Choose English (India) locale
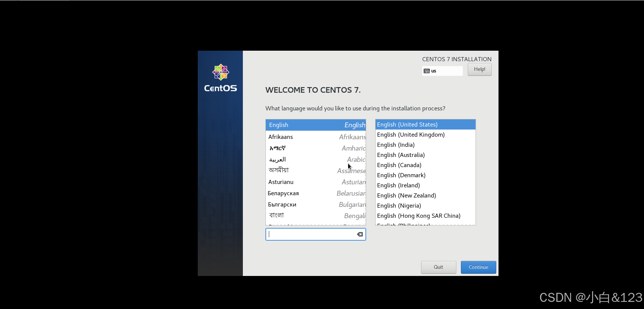 [x=425, y=145]
